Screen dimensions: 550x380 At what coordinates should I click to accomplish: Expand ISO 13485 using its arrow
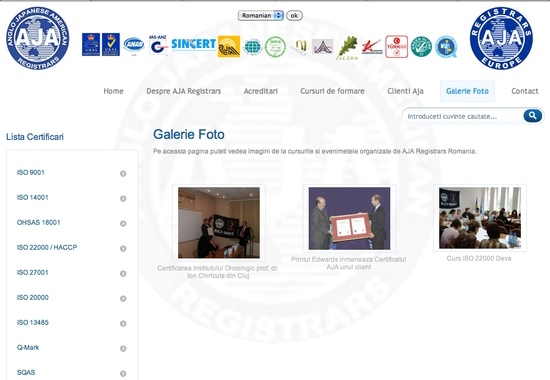click(123, 323)
